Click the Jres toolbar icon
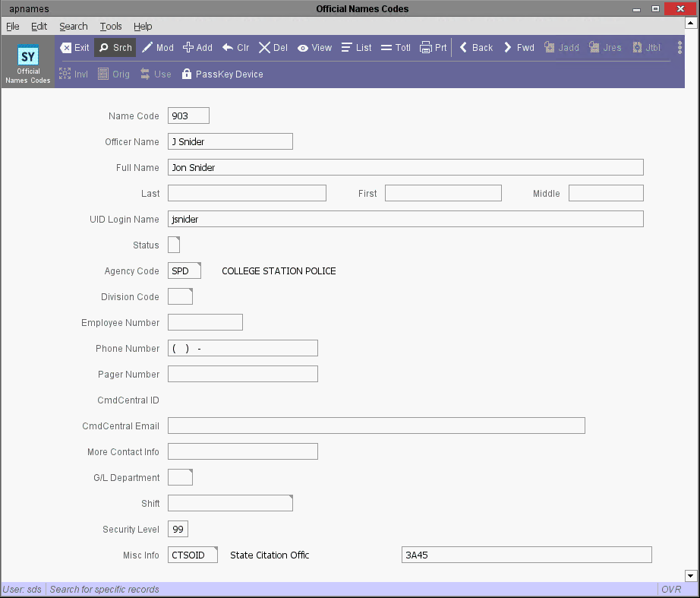The height and width of the screenshot is (598, 700). tap(605, 47)
